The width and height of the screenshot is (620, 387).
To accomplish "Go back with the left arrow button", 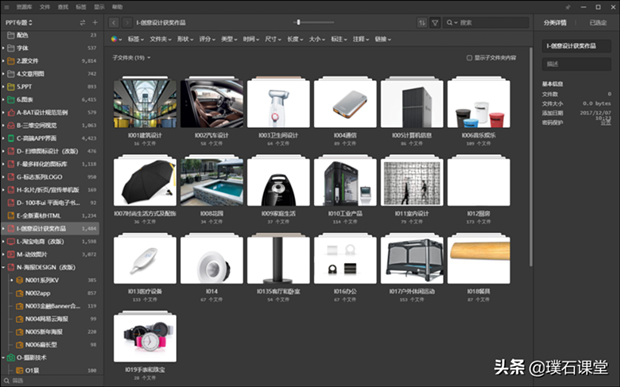I will 114,23.
